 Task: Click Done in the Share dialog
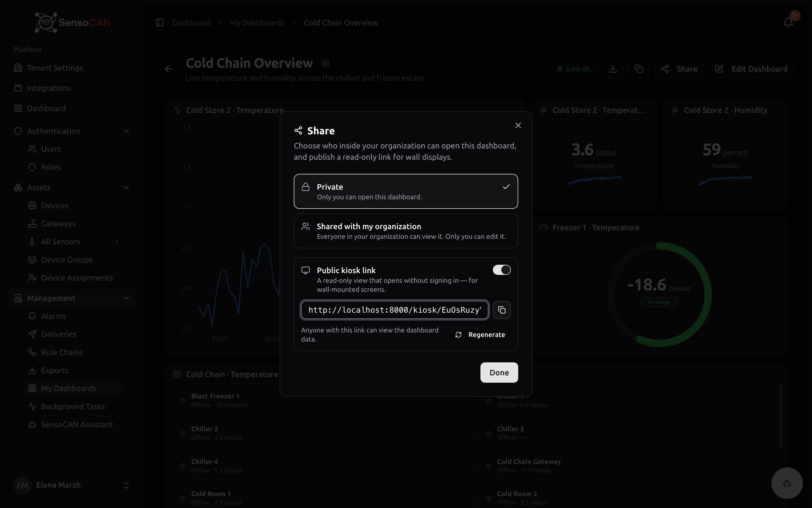coord(499,372)
